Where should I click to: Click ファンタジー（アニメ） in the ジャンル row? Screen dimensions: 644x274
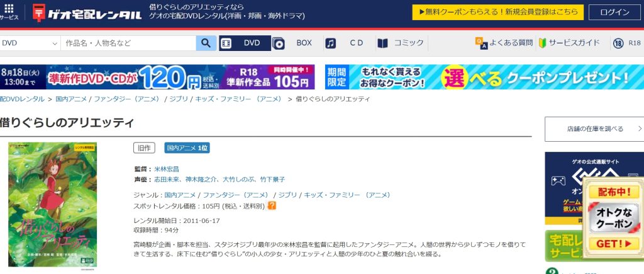236,195
